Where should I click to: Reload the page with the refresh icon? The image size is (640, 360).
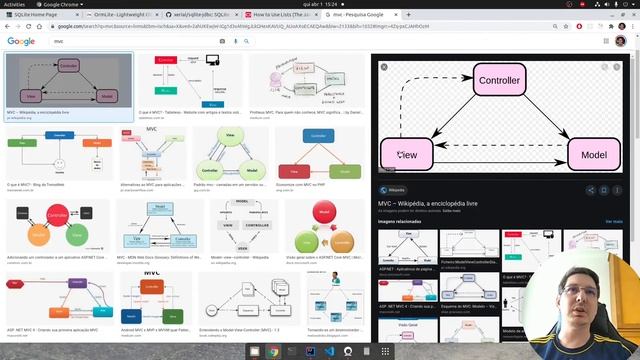[x=29, y=26]
